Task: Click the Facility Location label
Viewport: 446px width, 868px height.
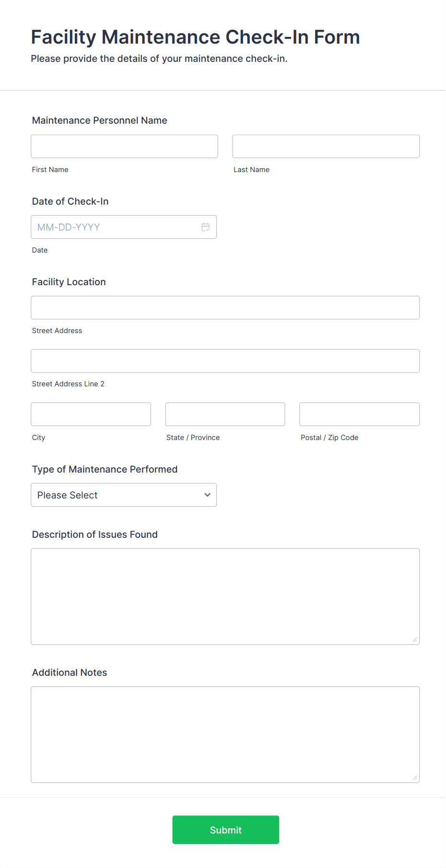Action: (69, 282)
